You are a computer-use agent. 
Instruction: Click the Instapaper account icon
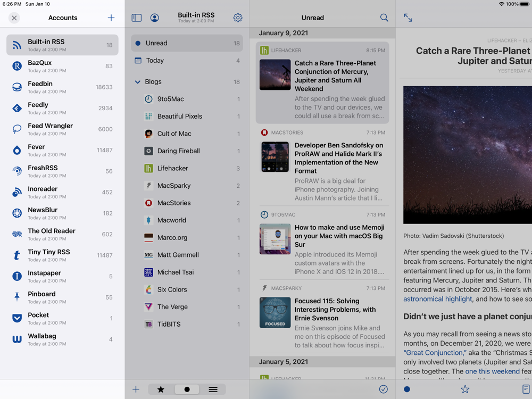[17, 276]
